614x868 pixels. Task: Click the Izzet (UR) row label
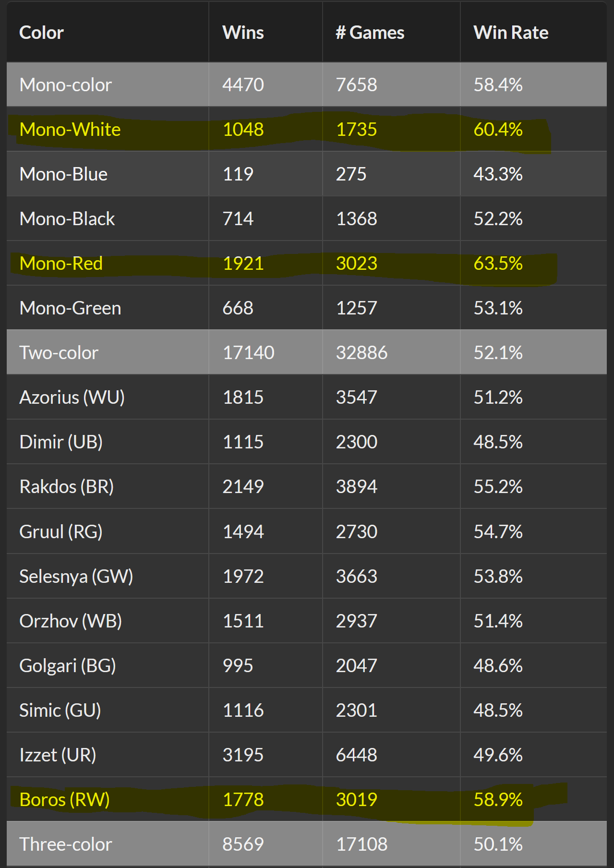pyautogui.click(x=58, y=755)
